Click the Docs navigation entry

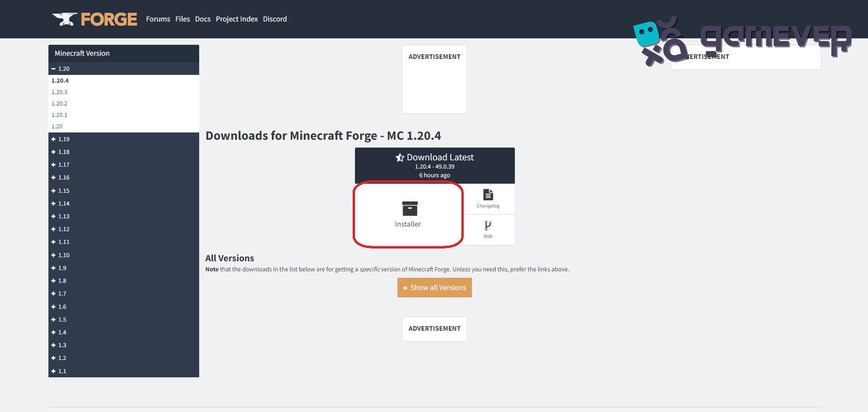pyautogui.click(x=202, y=19)
